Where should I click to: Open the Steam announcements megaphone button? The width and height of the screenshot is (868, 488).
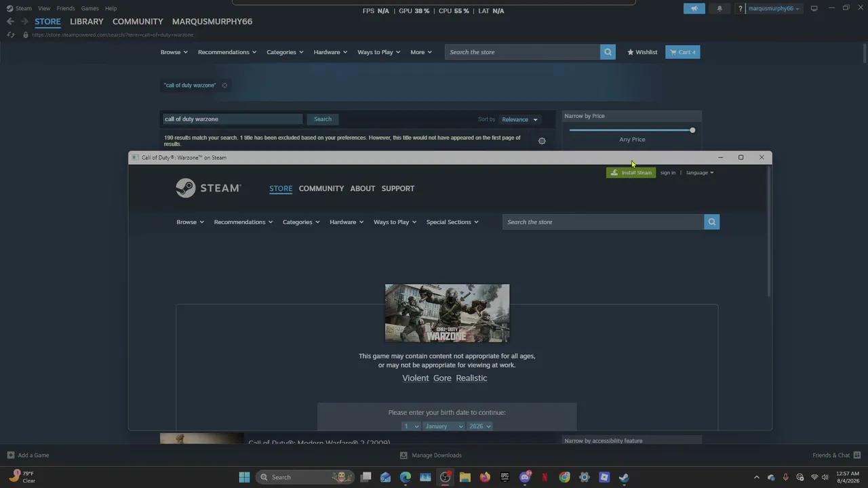pyautogui.click(x=694, y=8)
